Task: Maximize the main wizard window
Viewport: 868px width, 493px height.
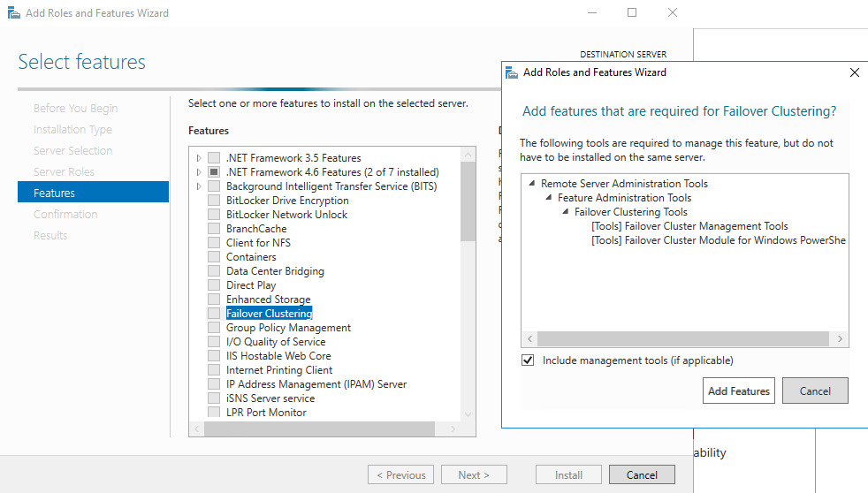Action: click(632, 12)
